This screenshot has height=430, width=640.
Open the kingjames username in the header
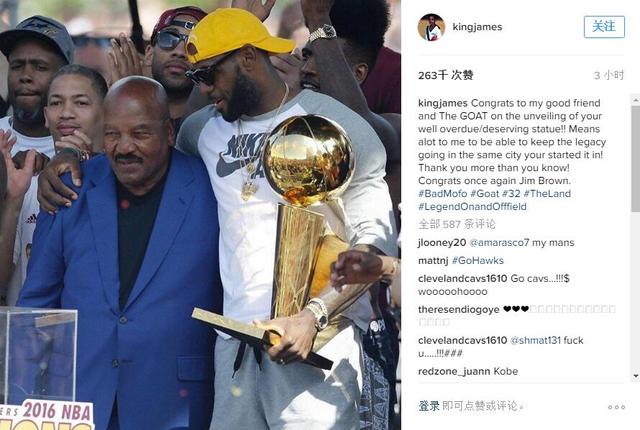[477, 27]
